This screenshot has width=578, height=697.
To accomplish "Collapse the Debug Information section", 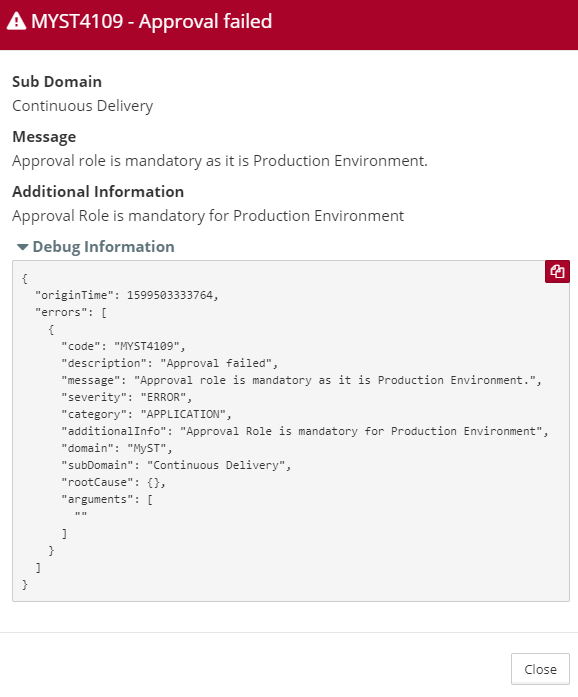I will coord(96,247).
